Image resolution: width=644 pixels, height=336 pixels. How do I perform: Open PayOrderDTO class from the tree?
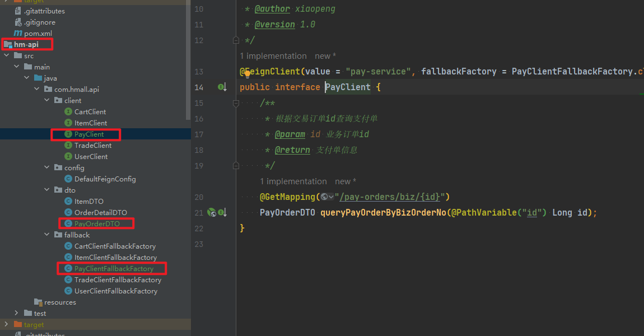[x=97, y=224]
